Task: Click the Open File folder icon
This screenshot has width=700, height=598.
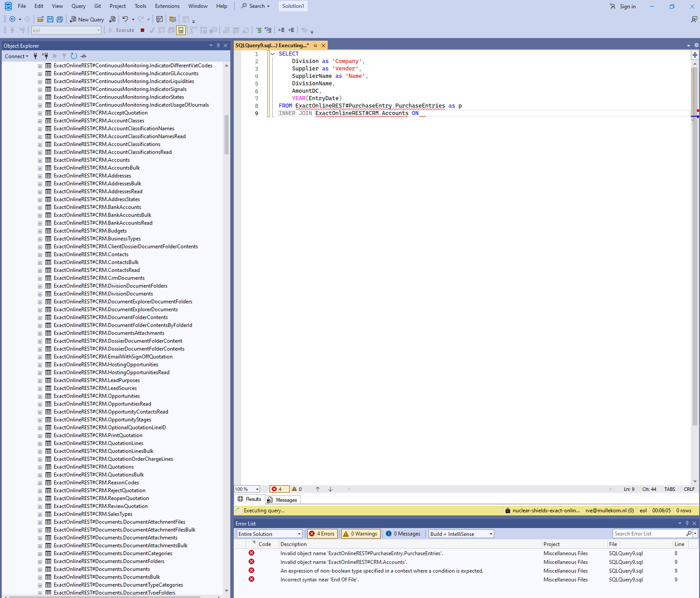Action: click(x=40, y=19)
